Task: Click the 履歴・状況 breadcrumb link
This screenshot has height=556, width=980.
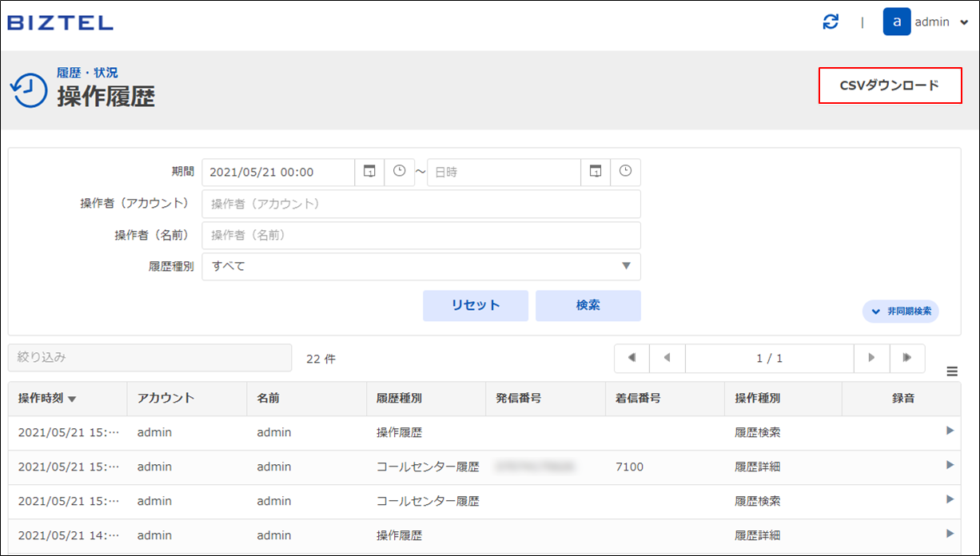Action: (87, 73)
